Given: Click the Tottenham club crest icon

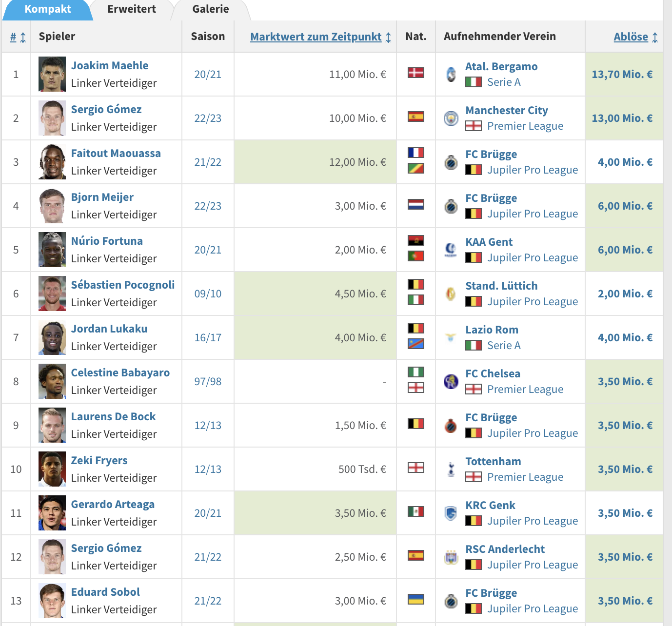Looking at the screenshot, I should pos(451,469).
